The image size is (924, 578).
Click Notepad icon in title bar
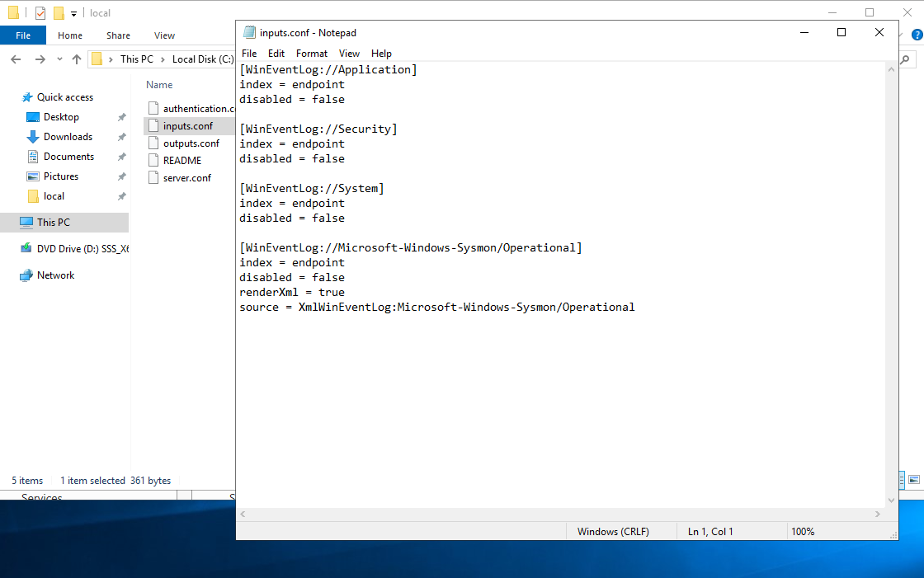[x=249, y=32]
